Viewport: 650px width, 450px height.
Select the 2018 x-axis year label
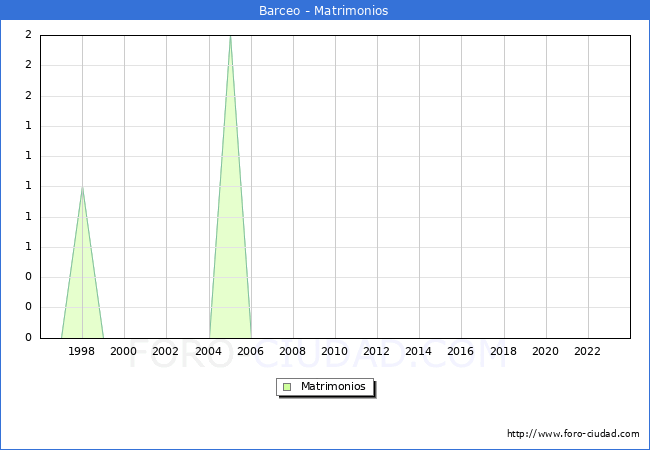point(503,351)
